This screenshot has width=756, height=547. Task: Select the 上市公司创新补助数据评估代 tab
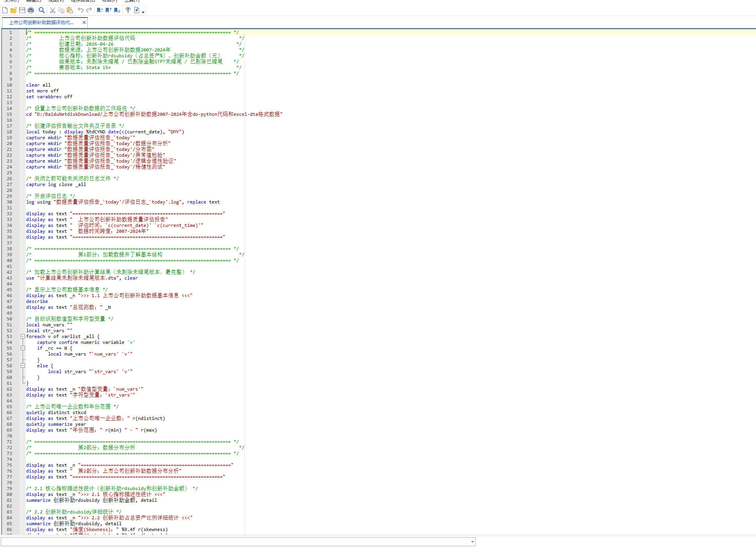click(41, 23)
